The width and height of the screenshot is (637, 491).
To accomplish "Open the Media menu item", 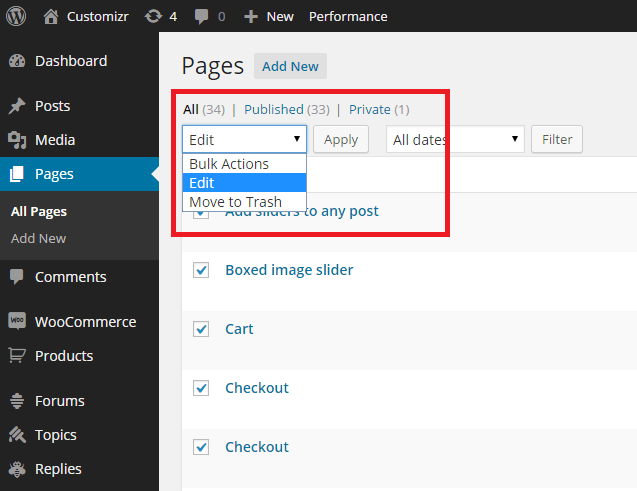I will [x=55, y=140].
